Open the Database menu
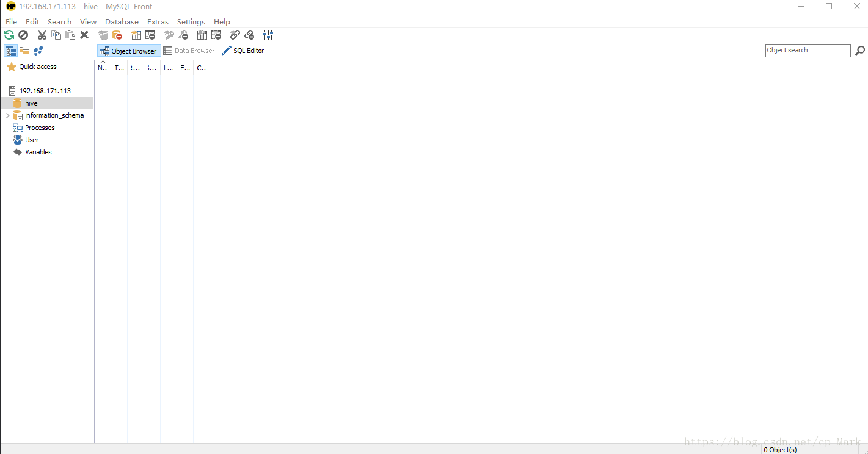This screenshot has width=868, height=454. click(x=122, y=21)
